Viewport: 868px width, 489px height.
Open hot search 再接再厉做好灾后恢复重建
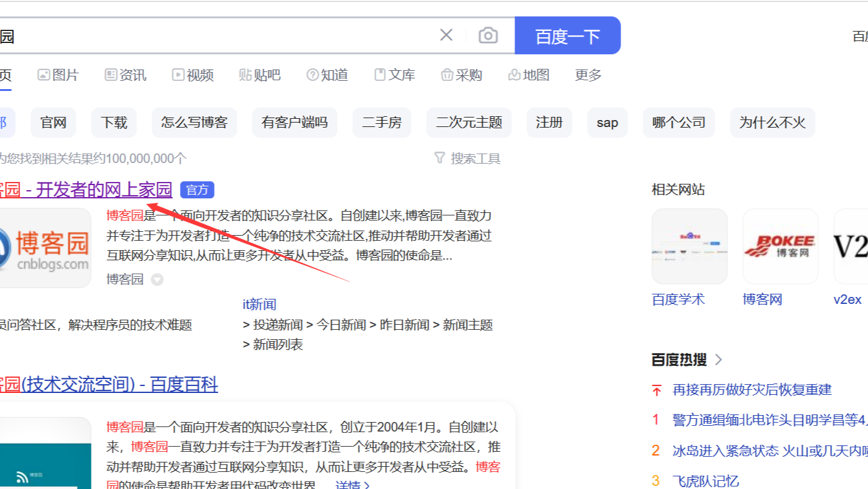(x=752, y=389)
